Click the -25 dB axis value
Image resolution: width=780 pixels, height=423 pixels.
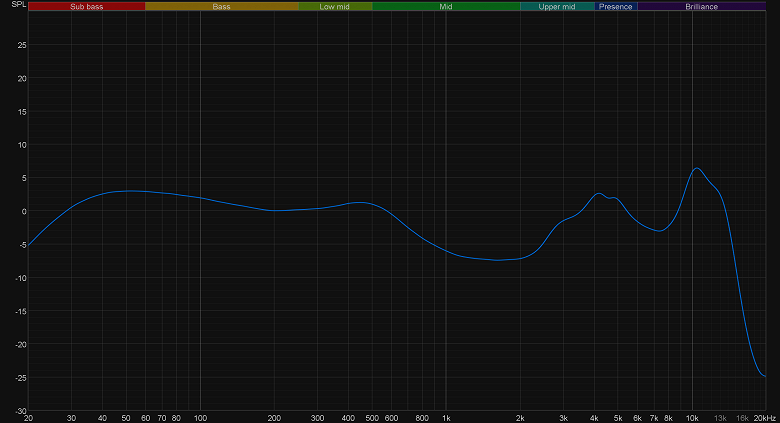[20, 378]
